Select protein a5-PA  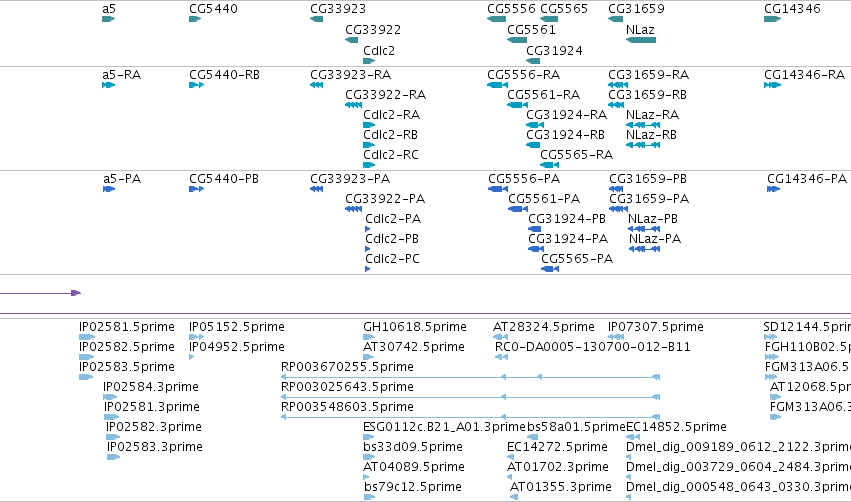click(x=122, y=179)
